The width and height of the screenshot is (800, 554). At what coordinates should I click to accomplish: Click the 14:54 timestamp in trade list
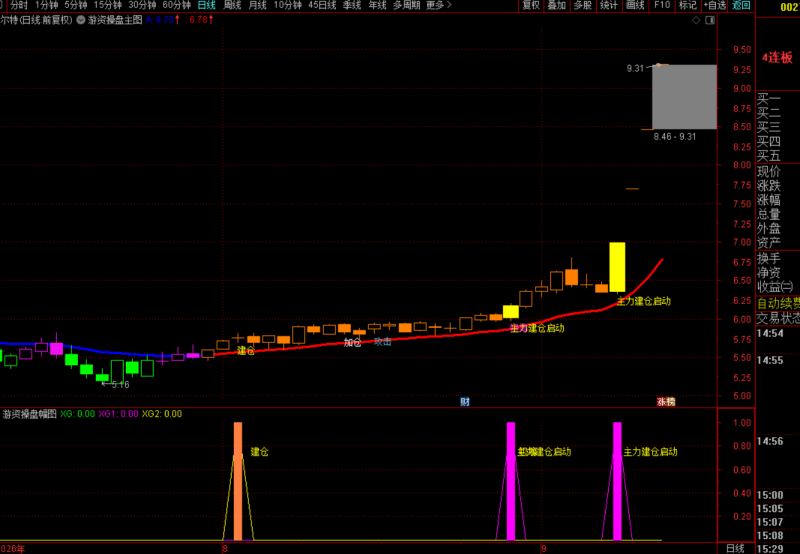770,334
